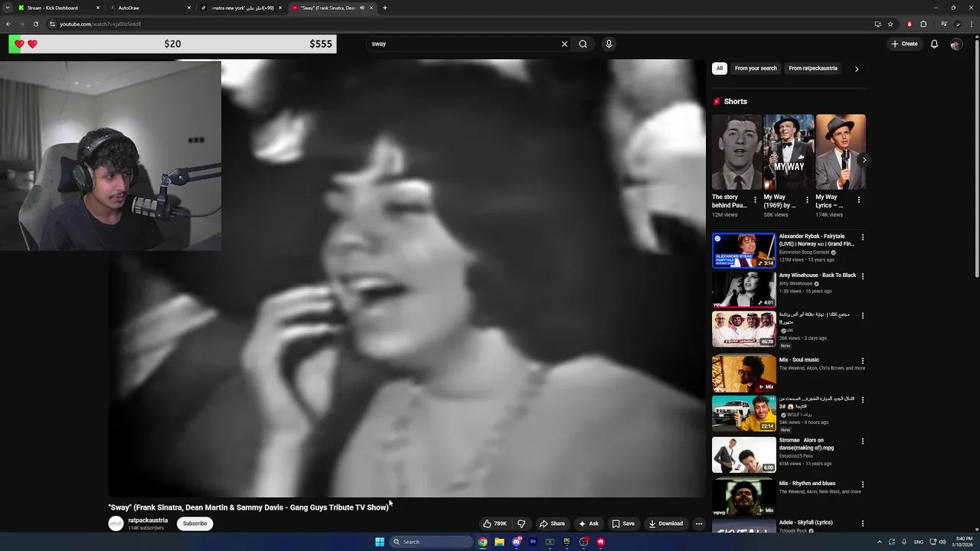Image resolution: width=980 pixels, height=551 pixels.
Task: Click the Ask button
Action: (x=589, y=523)
